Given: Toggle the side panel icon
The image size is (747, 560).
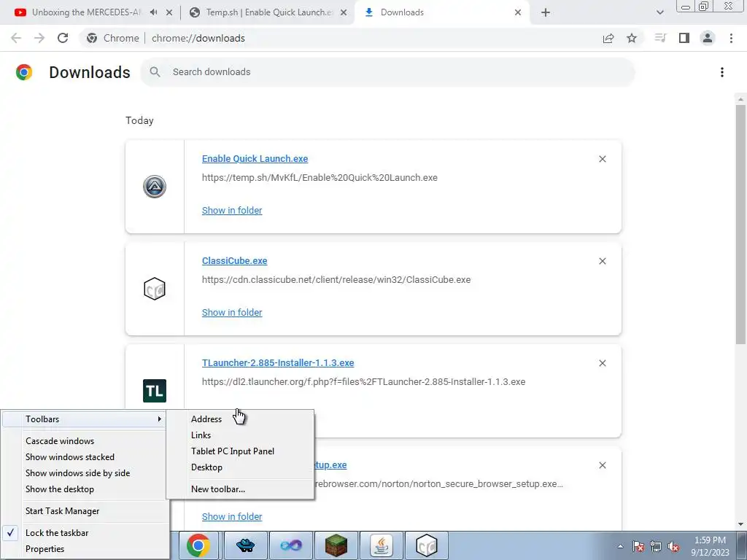Looking at the screenshot, I should point(684,38).
